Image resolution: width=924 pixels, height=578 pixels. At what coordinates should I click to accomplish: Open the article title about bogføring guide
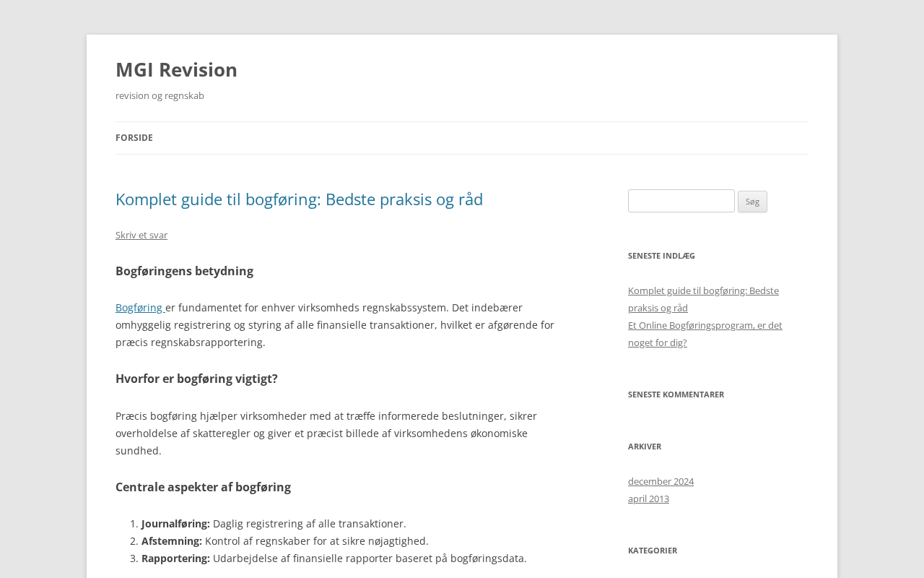click(299, 199)
